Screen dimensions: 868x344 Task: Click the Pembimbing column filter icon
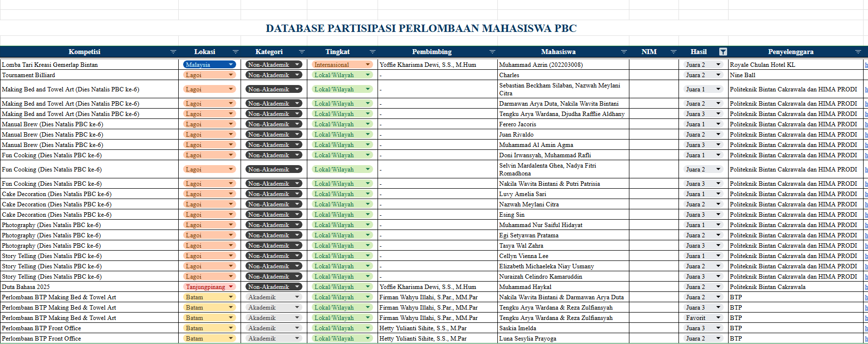point(492,52)
